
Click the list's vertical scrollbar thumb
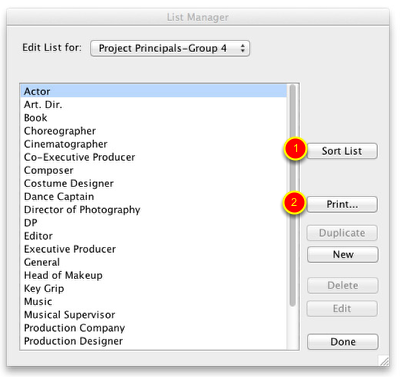293,195
